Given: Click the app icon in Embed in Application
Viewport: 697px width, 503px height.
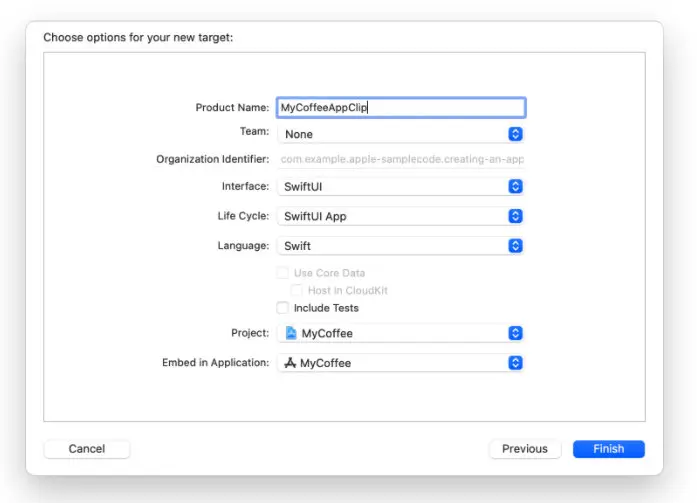Looking at the screenshot, I should [x=291, y=363].
